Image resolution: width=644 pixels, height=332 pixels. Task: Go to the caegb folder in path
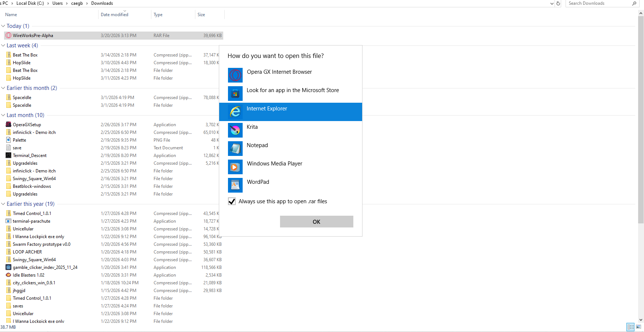click(x=77, y=3)
